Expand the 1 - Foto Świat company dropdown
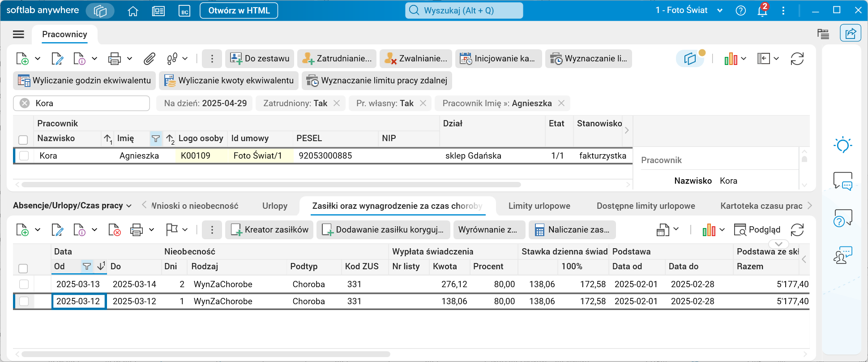Viewport: 868px width, 362px height. coord(720,10)
